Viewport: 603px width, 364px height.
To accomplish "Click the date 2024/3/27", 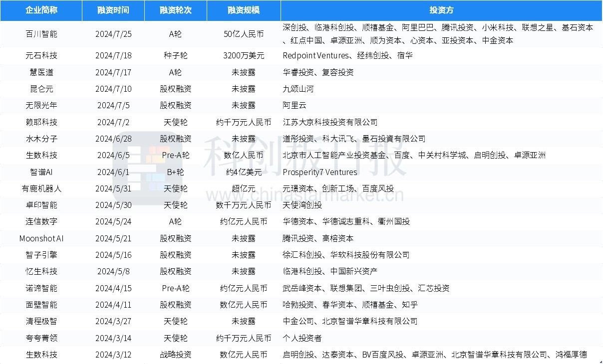I will (113, 321).
